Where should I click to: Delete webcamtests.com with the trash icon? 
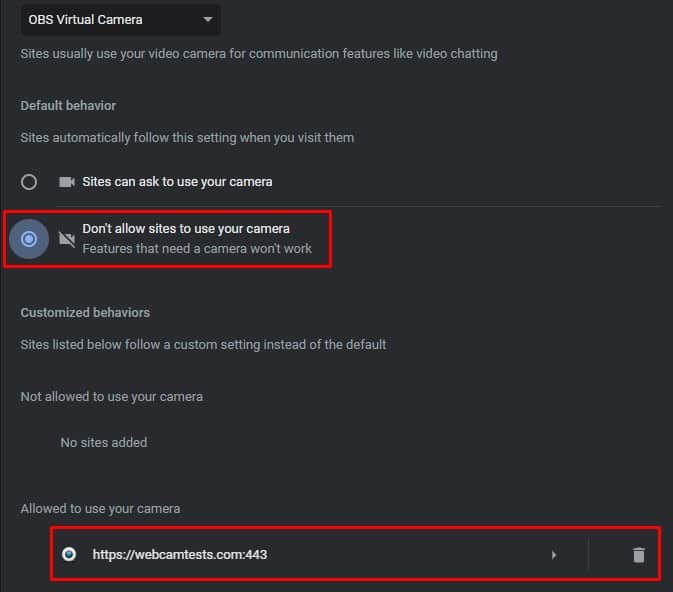(639, 554)
